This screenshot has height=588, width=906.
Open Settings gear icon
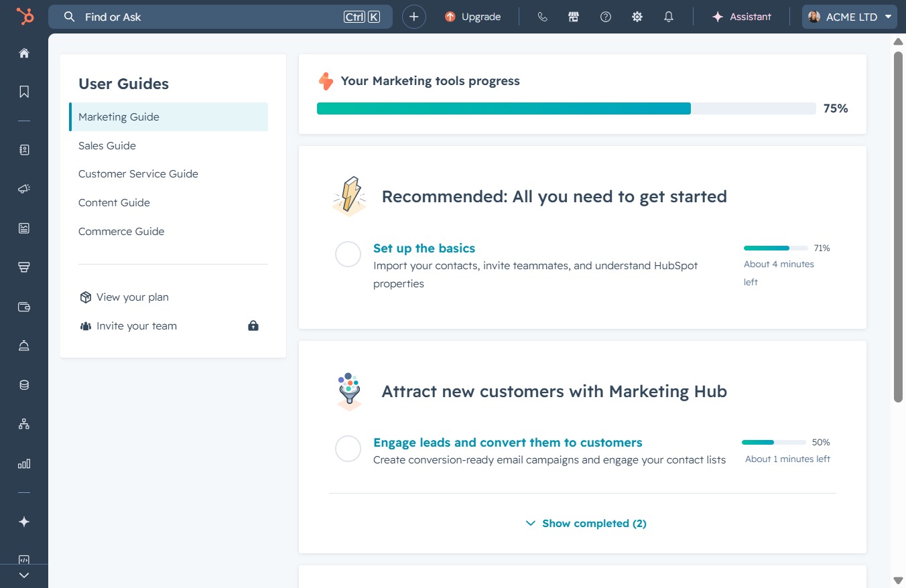pos(637,17)
